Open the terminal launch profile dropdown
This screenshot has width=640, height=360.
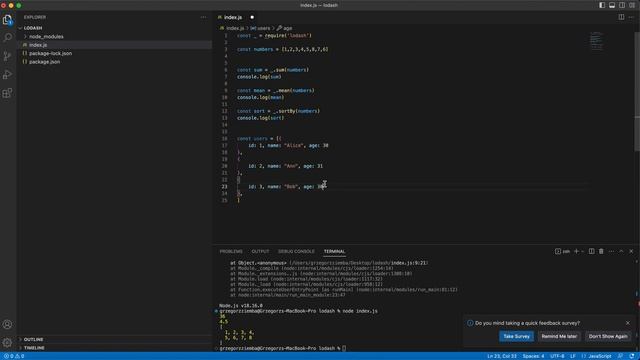point(582,251)
